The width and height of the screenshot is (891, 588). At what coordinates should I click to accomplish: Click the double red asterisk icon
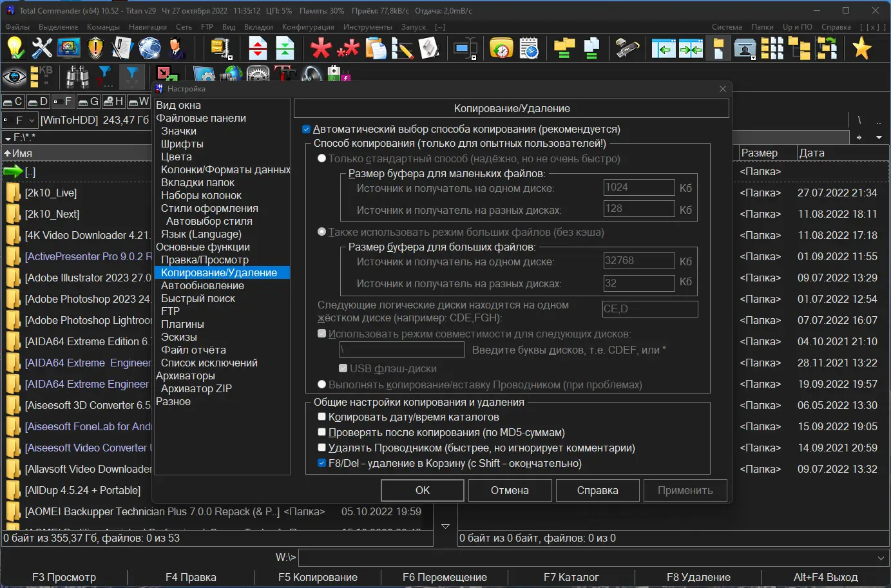(348, 48)
